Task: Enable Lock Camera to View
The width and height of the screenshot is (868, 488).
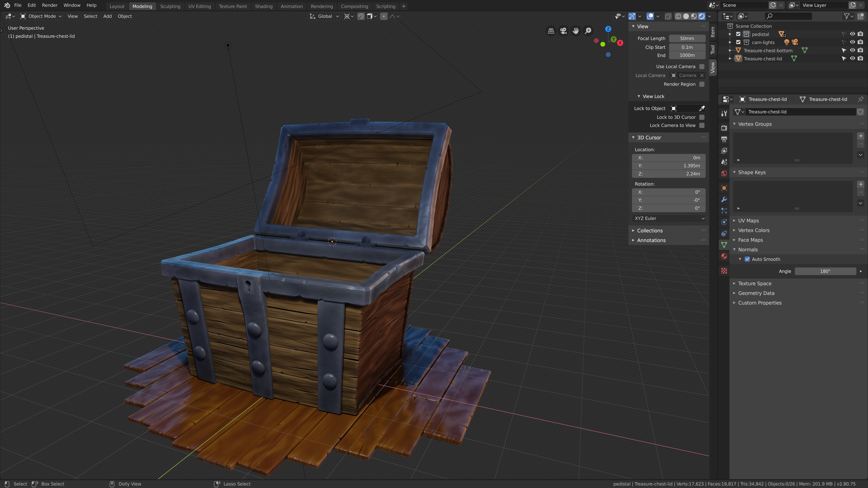Action: (702, 125)
